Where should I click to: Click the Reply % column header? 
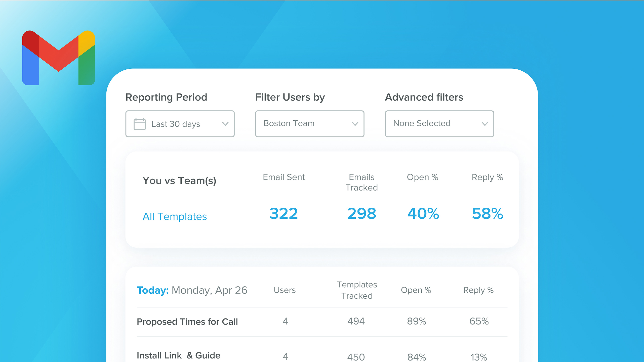pyautogui.click(x=487, y=177)
